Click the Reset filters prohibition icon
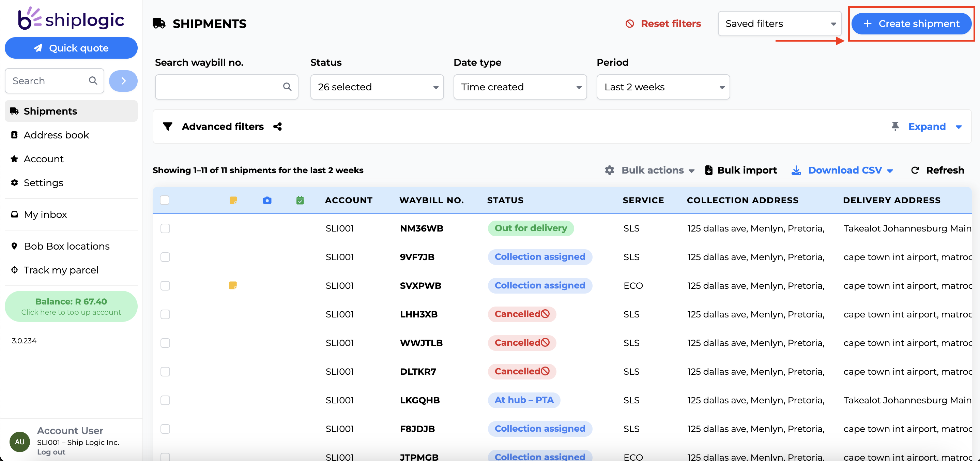 (630, 24)
